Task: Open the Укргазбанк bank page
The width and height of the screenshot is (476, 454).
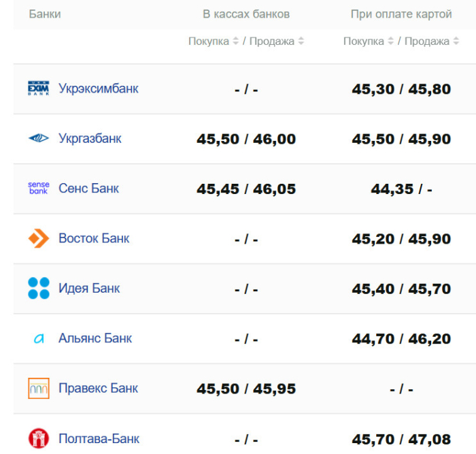Action: pos(90,138)
